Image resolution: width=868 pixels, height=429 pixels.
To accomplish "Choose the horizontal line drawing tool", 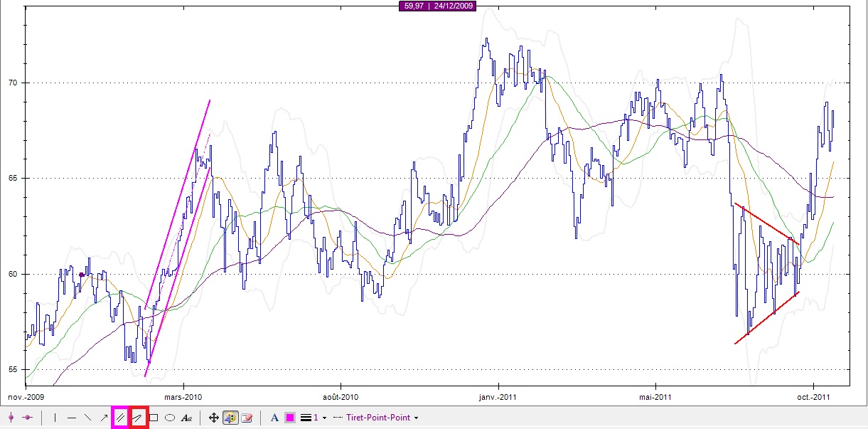I will pyautogui.click(x=71, y=418).
